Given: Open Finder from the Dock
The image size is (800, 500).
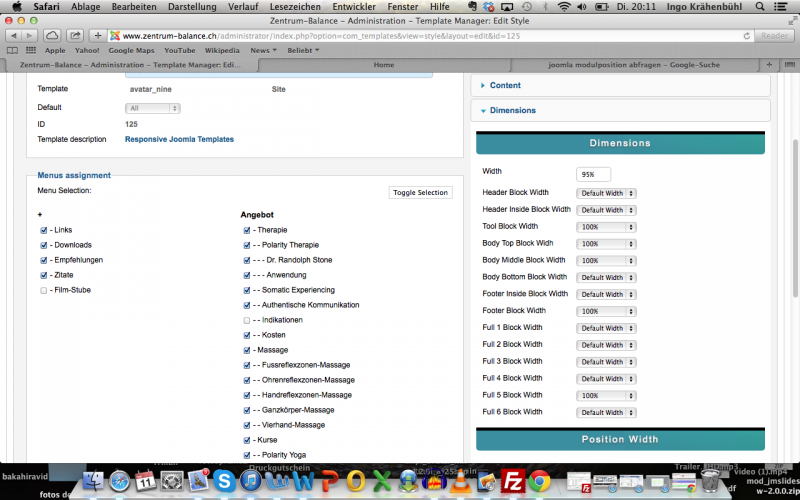Looking at the screenshot, I should tap(95, 481).
